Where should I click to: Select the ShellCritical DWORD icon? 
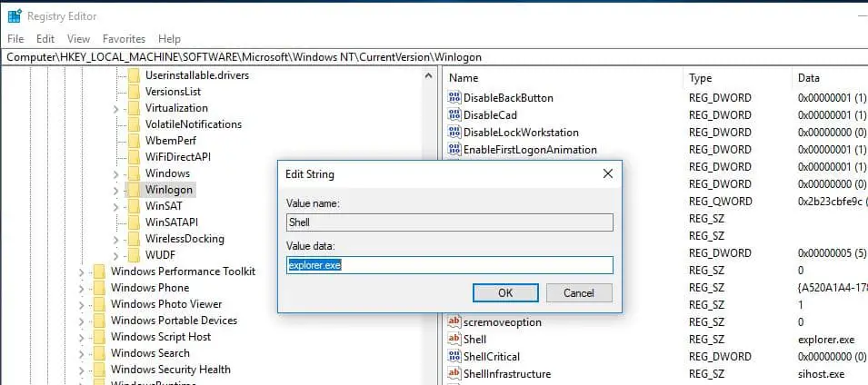(x=454, y=356)
